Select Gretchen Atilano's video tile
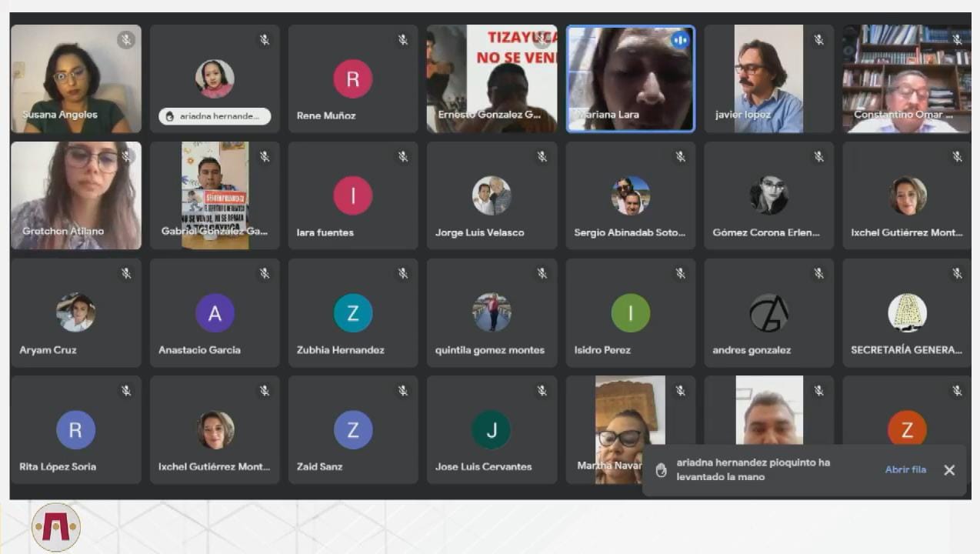Image resolution: width=980 pixels, height=554 pixels. pos(75,195)
